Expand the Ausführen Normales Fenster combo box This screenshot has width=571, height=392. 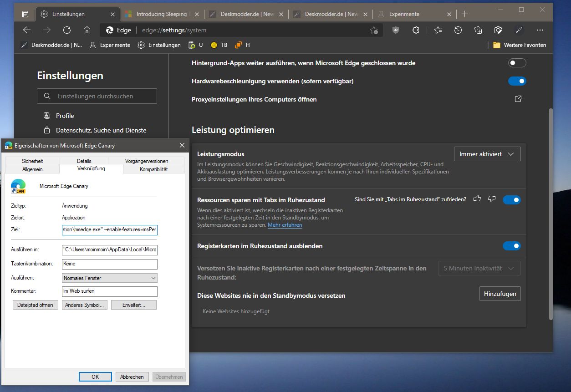[x=110, y=278]
